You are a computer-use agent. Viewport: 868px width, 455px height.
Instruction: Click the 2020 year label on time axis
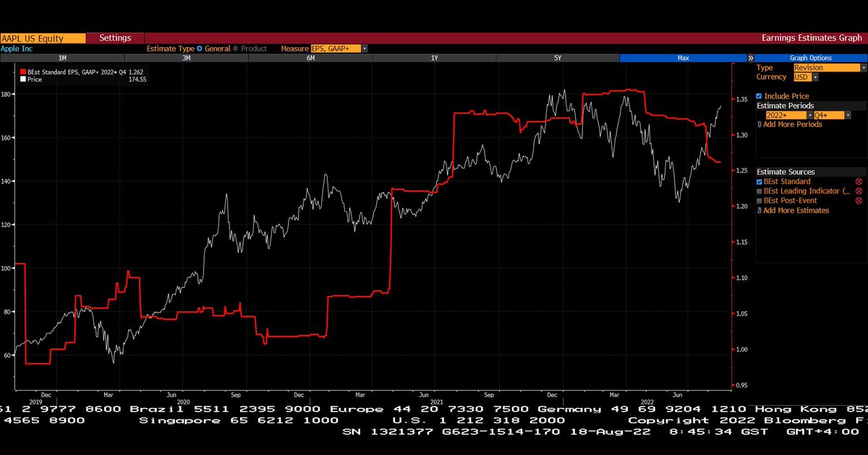[x=183, y=401]
